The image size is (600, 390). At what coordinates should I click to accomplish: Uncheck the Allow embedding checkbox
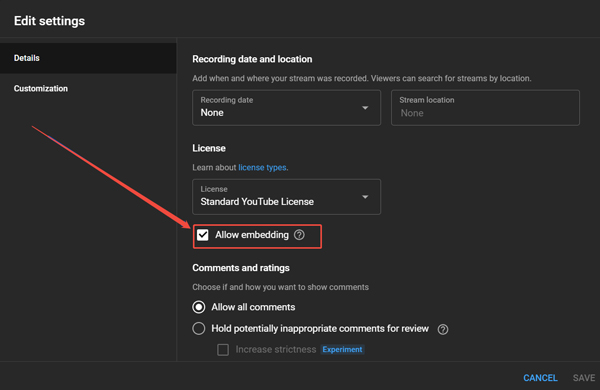click(x=203, y=235)
